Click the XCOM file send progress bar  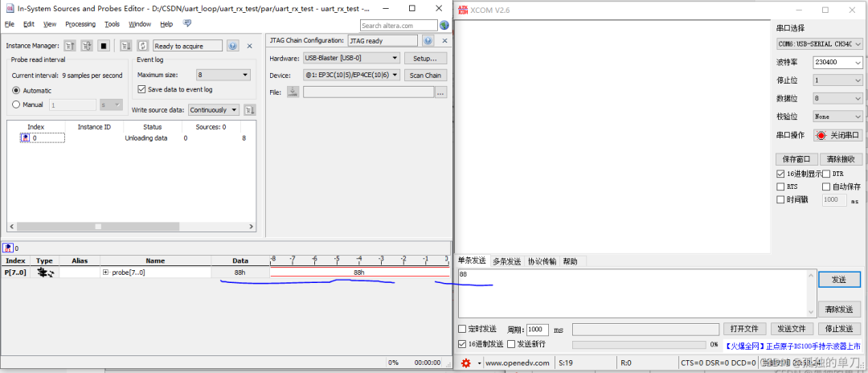pos(639,345)
